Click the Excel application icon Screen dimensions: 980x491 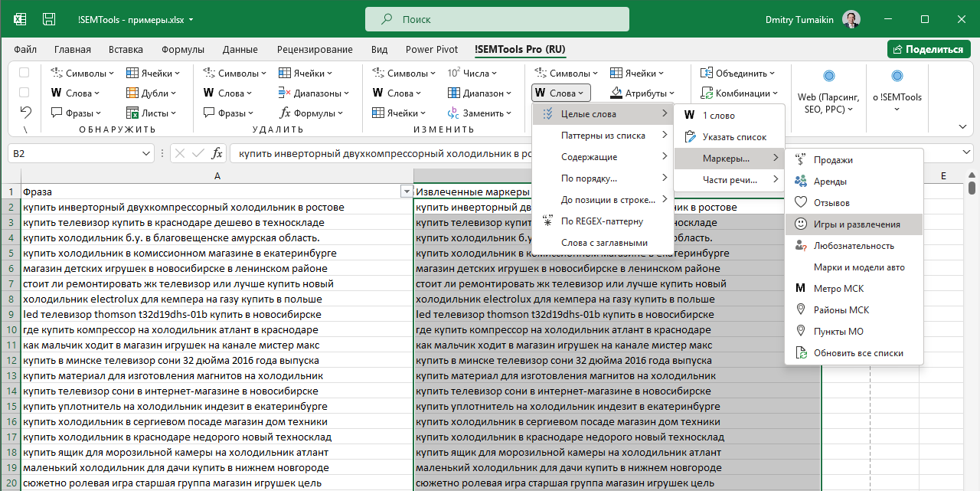point(20,19)
